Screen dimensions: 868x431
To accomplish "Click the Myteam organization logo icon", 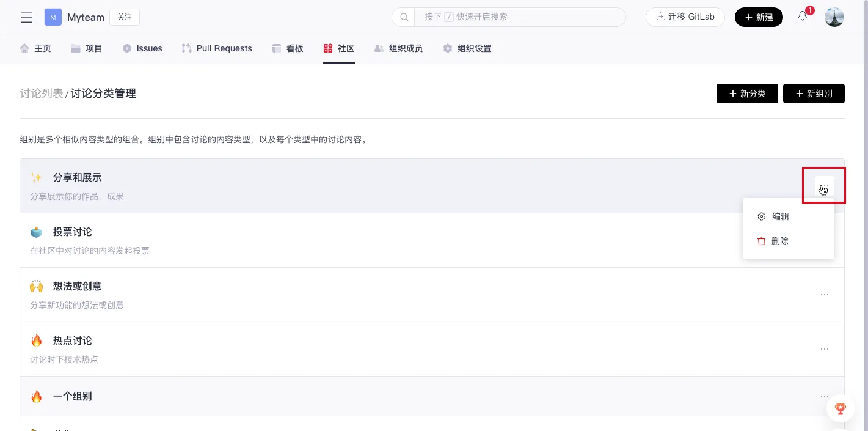I will [x=53, y=17].
